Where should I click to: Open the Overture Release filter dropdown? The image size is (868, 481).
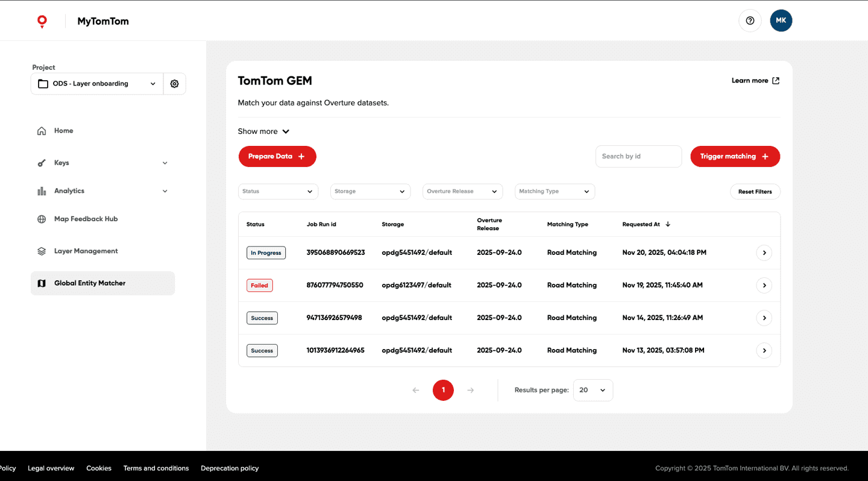[x=462, y=192]
